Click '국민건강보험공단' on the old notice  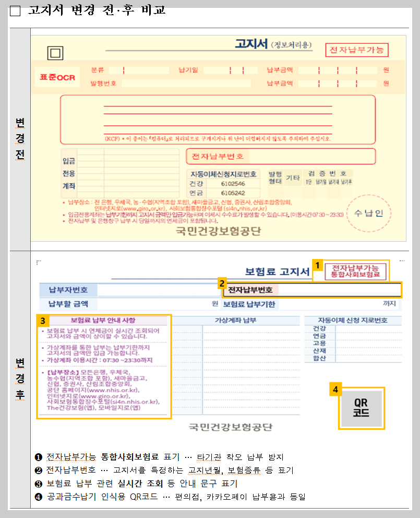coord(218,231)
